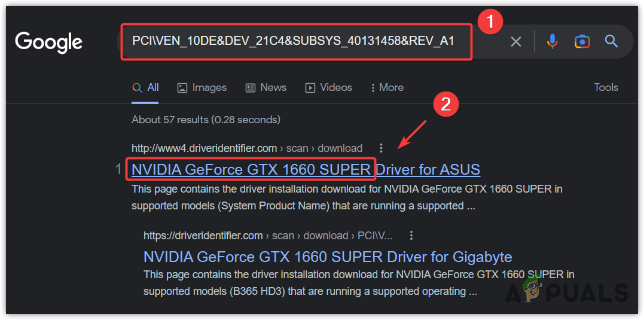Start voice search with microphone icon
Viewport: 644px width, 320px height.
click(x=553, y=41)
